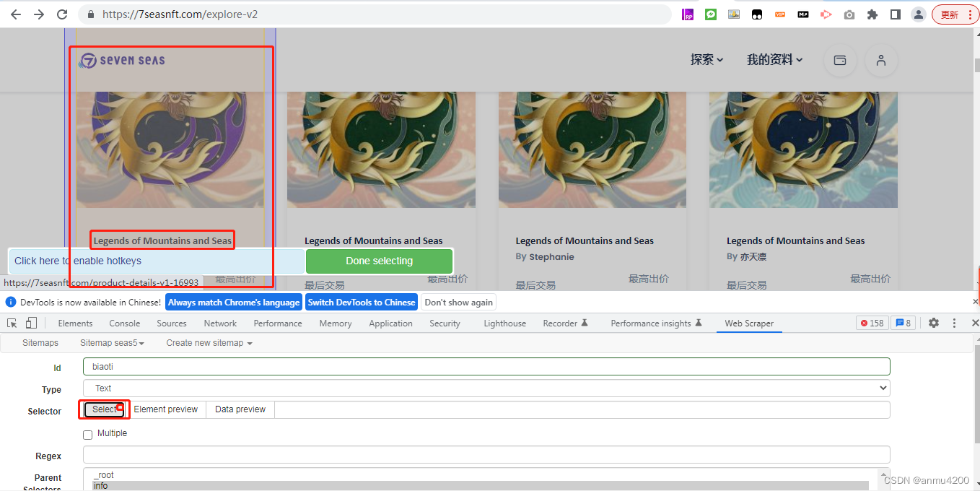Switch to the Application tab

[390, 323]
